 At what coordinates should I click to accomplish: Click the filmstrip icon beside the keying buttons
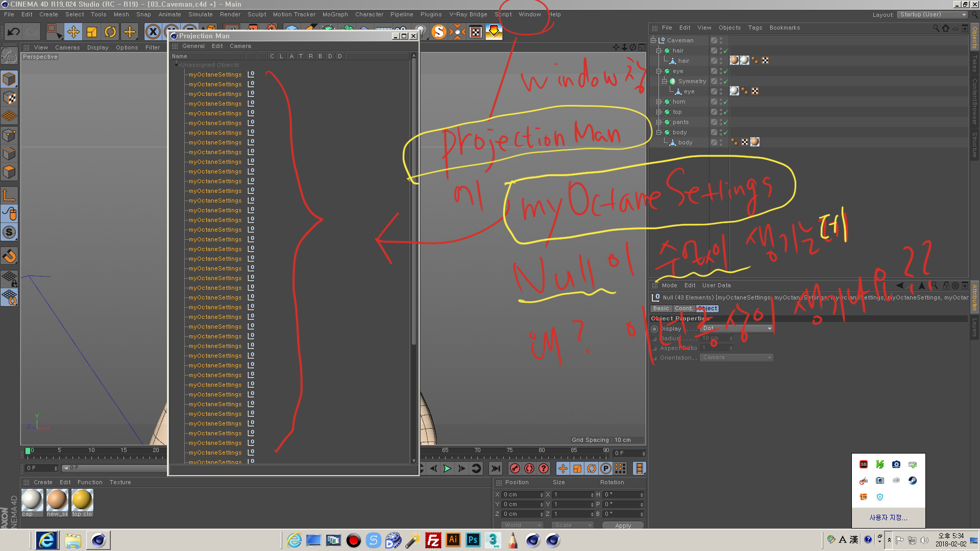click(x=639, y=468)
